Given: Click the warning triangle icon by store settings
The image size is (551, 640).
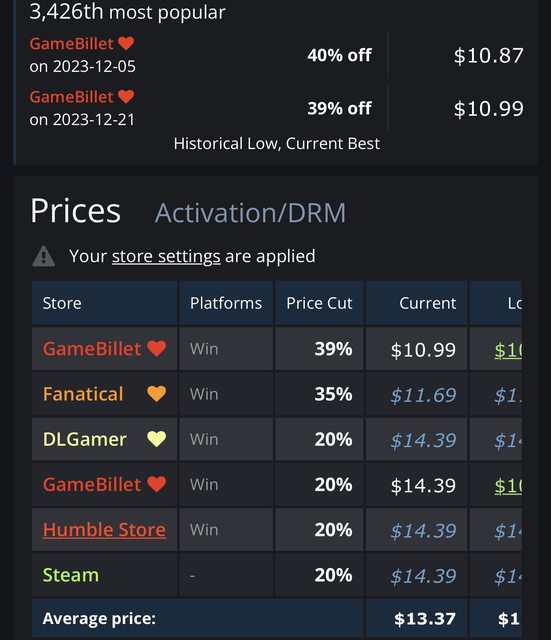Looking at the screenshot, I should click(44, 257).
